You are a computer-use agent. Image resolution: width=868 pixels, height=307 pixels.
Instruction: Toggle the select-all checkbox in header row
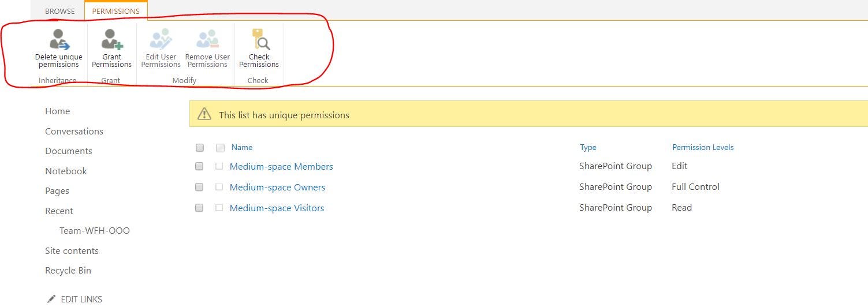coord(199,148)
